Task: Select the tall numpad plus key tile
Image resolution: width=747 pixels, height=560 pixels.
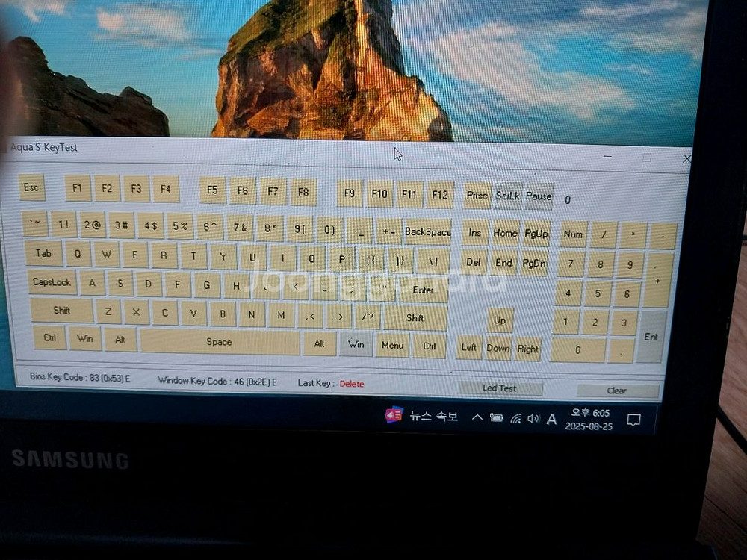Action: [x=658, y=280]
